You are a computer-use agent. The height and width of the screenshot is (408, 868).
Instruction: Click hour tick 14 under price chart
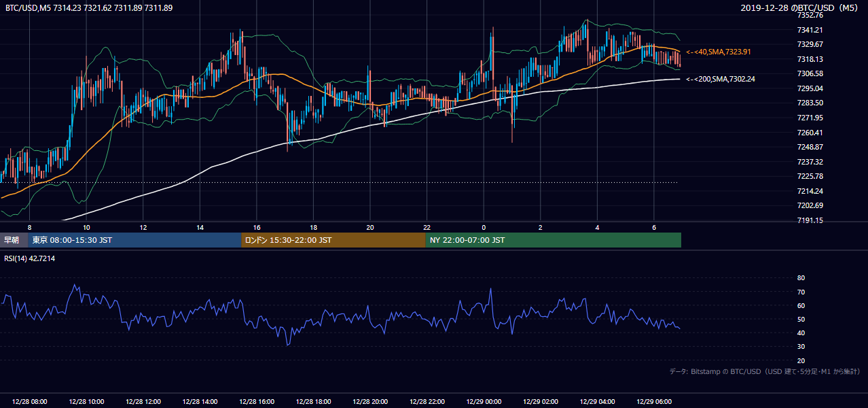(200, 227)
